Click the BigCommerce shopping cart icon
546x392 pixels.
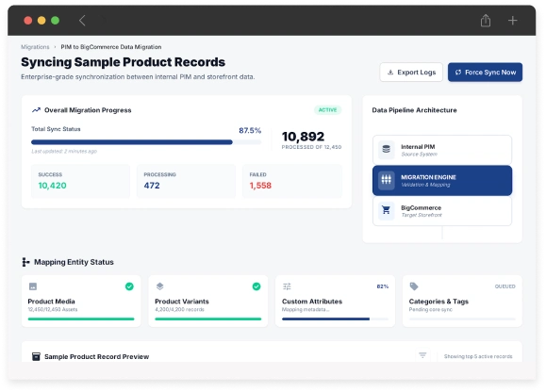387,210
